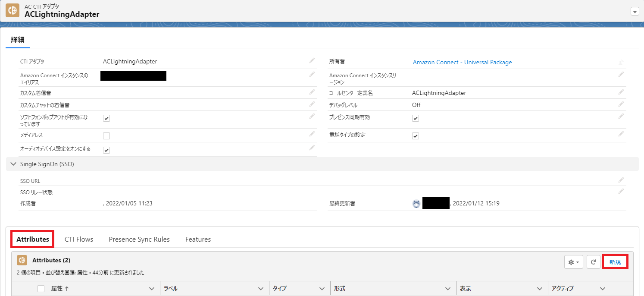The image size is (644, 296).
Task: Open the アクティブ column menu chevron
Action: click(603, 289)
